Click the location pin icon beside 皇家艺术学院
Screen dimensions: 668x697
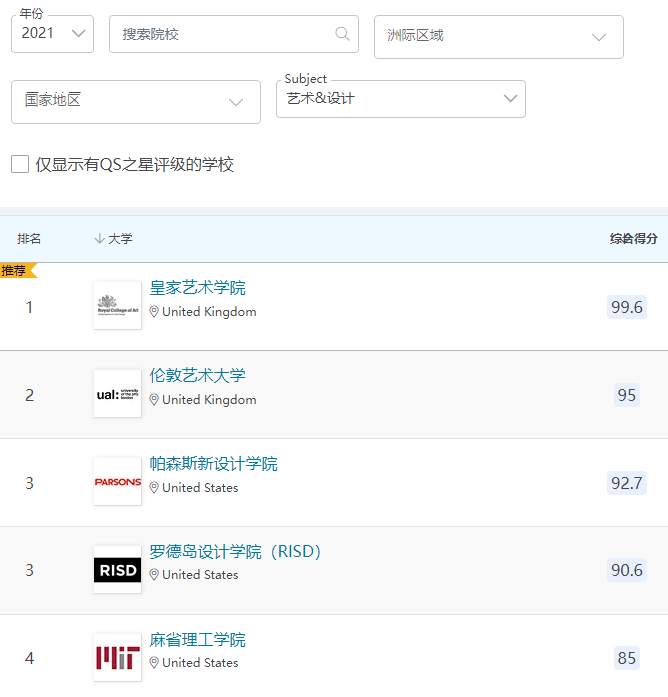(154, 312)
